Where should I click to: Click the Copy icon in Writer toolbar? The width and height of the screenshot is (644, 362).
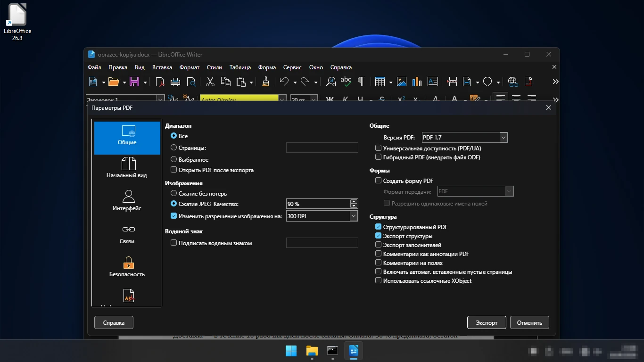tap(226, 82)
